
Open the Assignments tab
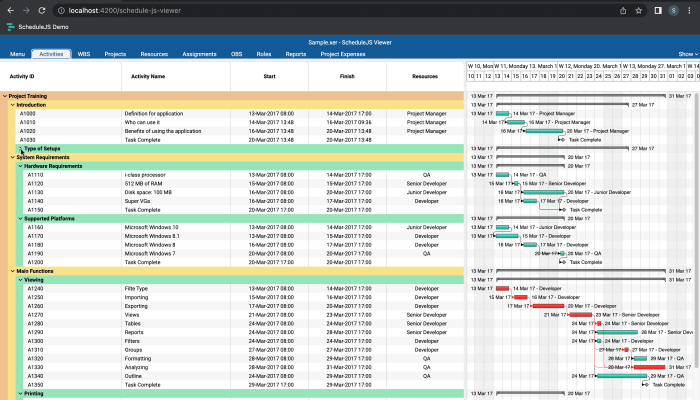click(199, 54)
